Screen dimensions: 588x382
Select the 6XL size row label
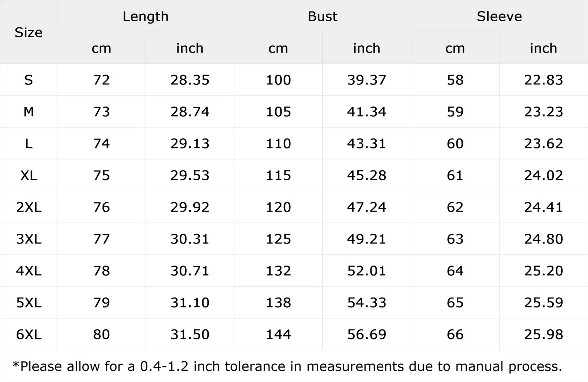(29, 335)
